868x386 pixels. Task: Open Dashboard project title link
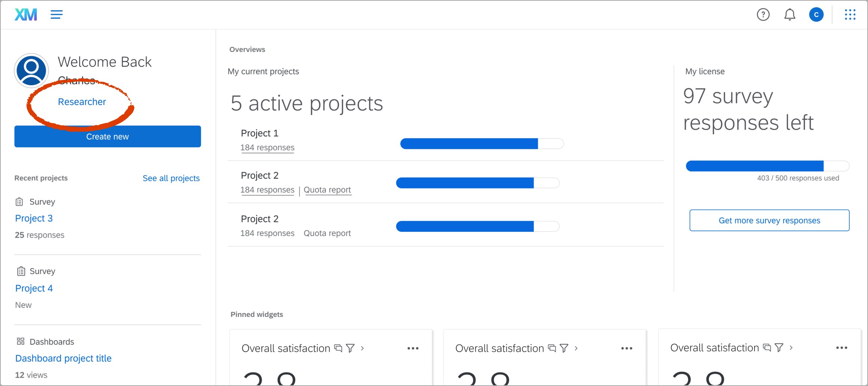coord(63,358)
